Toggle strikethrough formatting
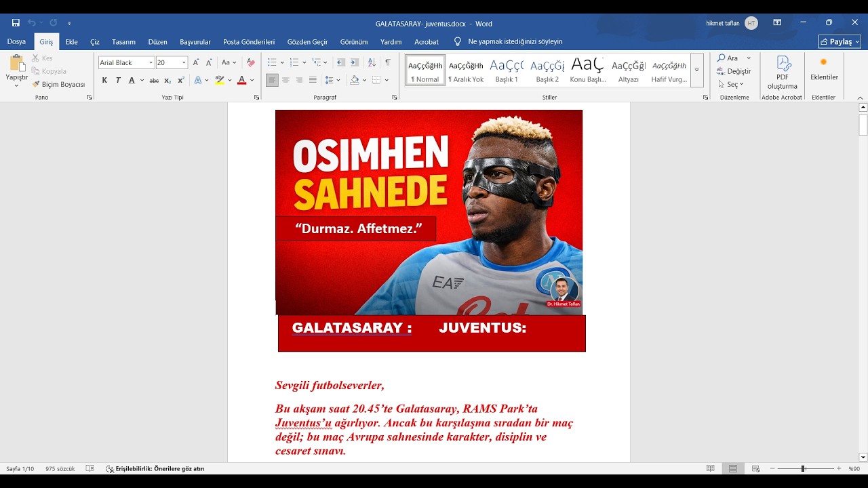The height and width of the screenshot is (488, 868). [x=154, y=80]
